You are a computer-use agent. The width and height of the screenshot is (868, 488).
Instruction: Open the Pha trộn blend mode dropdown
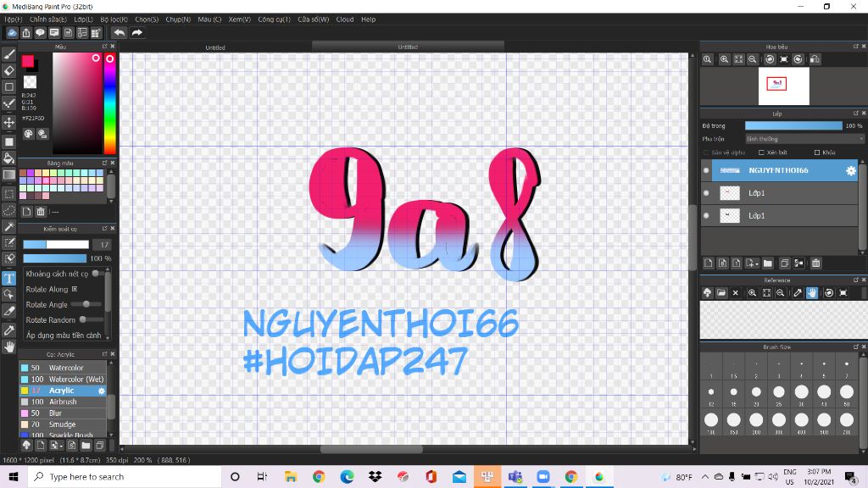pyautogui.click(x=804, y=139)
